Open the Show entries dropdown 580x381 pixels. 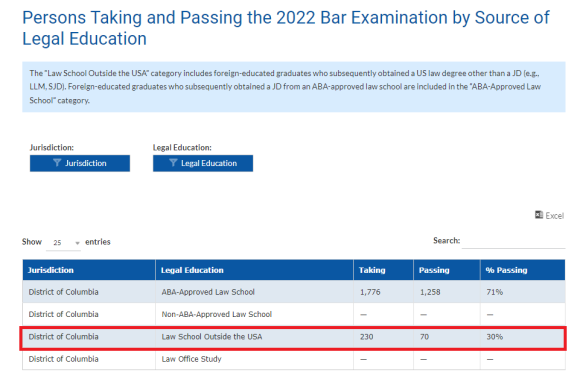(x=64, y=243)
